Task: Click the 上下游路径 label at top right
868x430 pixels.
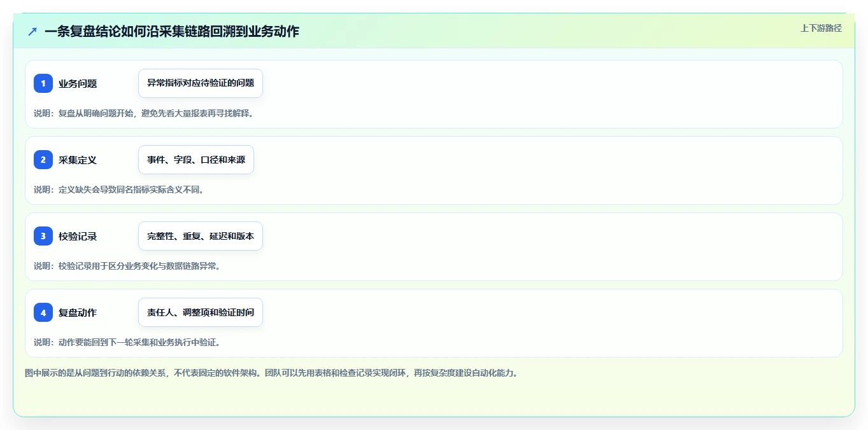Action: tap(821, 28)
